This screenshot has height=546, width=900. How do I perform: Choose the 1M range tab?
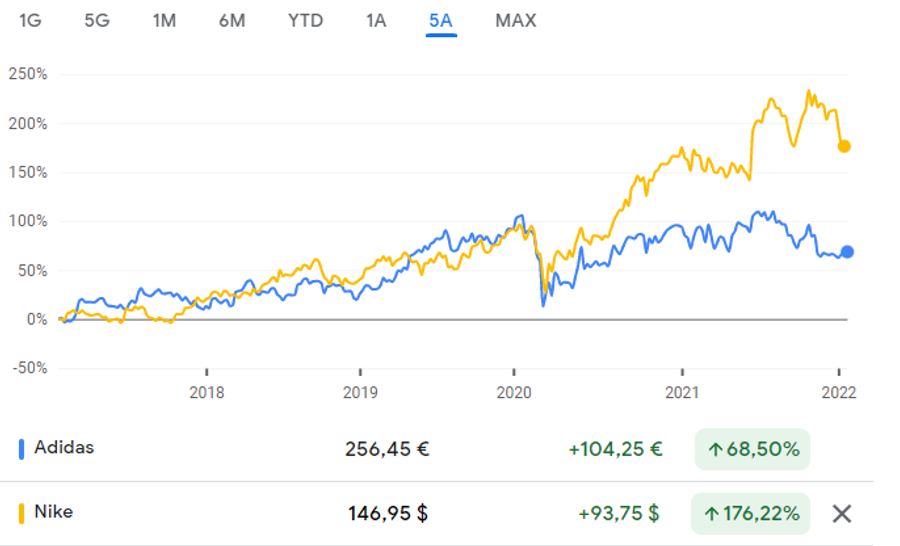point(164,21)
